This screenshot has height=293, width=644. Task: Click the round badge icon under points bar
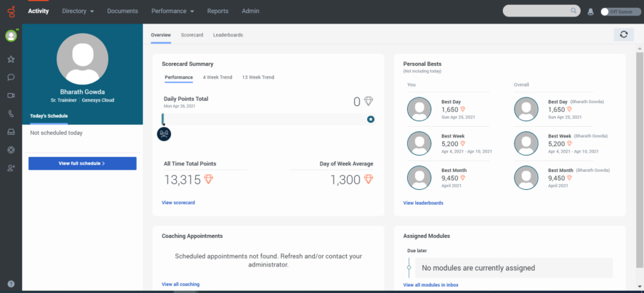tap(164, 133)
